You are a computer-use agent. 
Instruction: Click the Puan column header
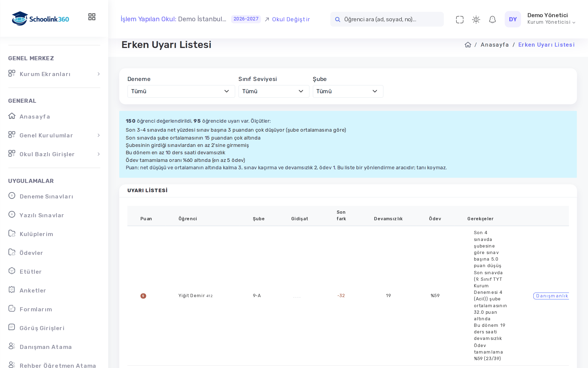click(x=146, y=219)
